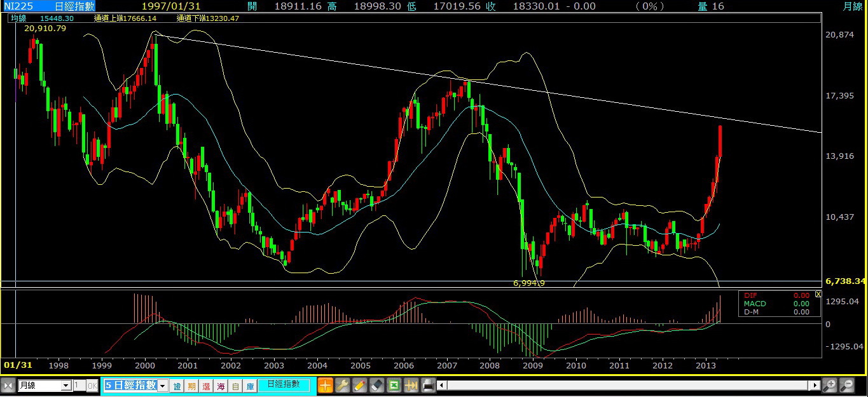868x397 pixels.
Task: Select the 證 category tab
Action: point(177,386)
